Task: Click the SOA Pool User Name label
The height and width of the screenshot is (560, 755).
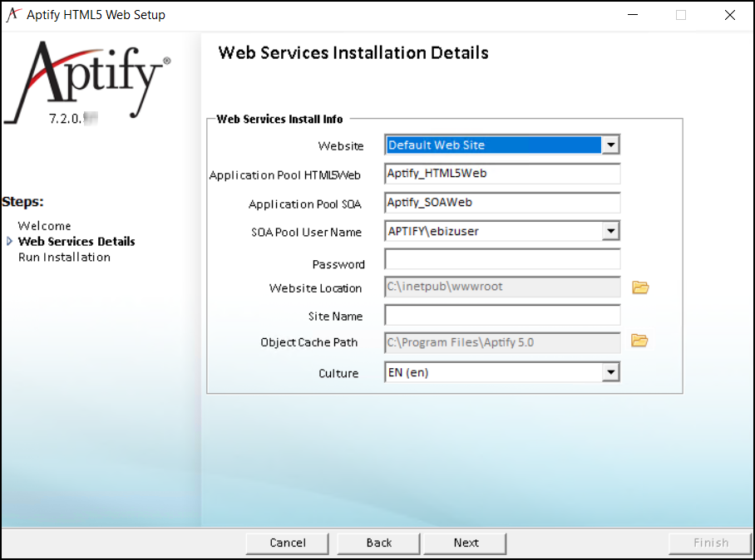Action: click(306, 233)
